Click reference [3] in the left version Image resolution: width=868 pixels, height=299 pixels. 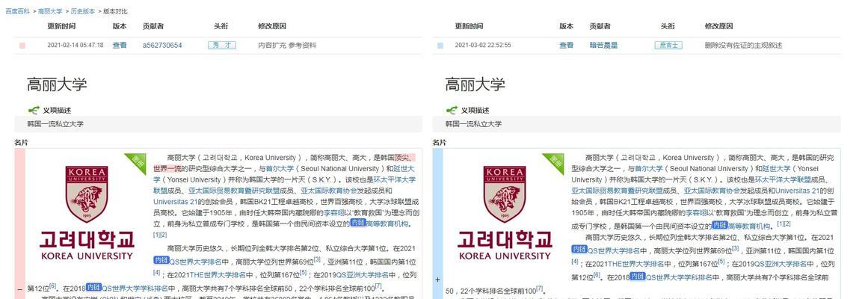click(317, 259)
